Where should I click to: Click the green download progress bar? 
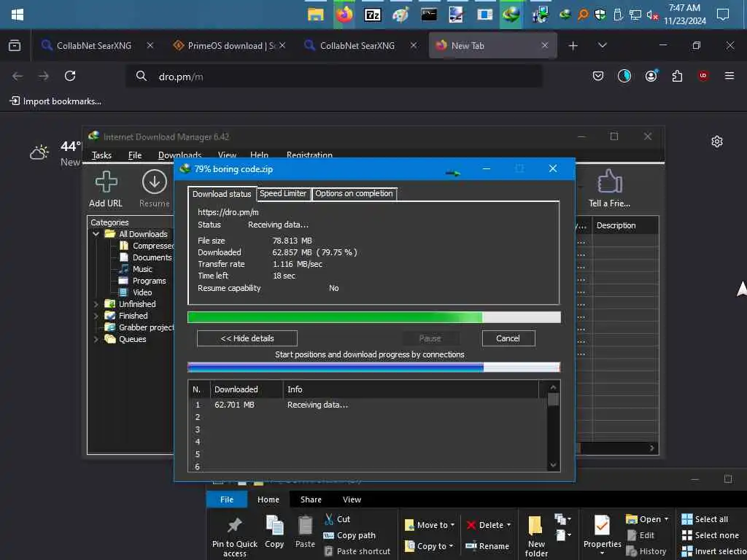374,318
